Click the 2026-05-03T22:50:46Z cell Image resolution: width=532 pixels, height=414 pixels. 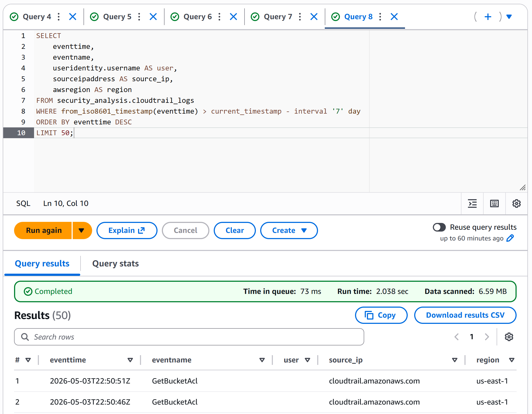[x=90, y=402]
